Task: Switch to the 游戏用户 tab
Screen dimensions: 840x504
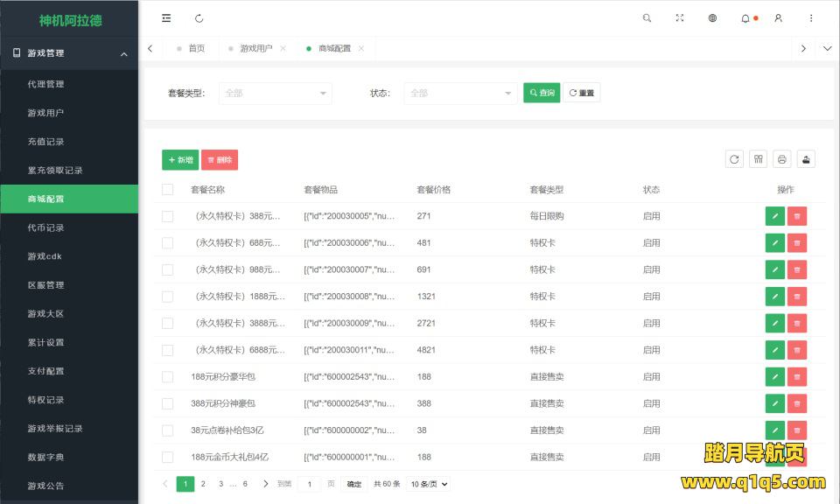Action: pos(255,49)
